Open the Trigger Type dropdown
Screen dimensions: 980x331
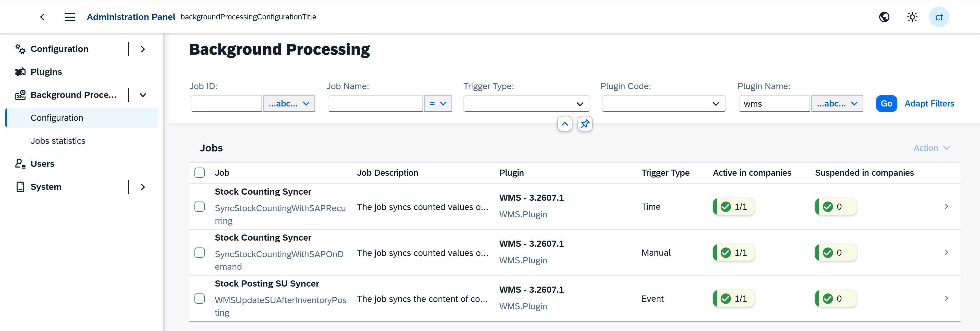526,104
